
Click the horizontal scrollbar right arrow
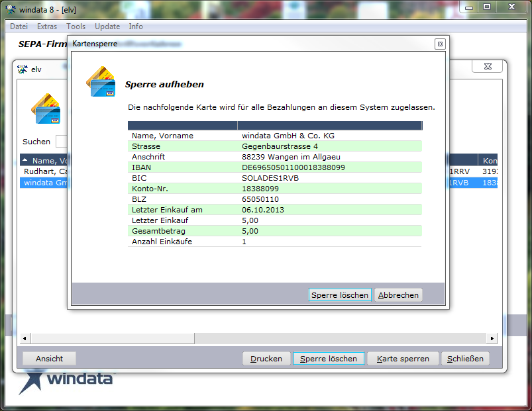[492, 338]
